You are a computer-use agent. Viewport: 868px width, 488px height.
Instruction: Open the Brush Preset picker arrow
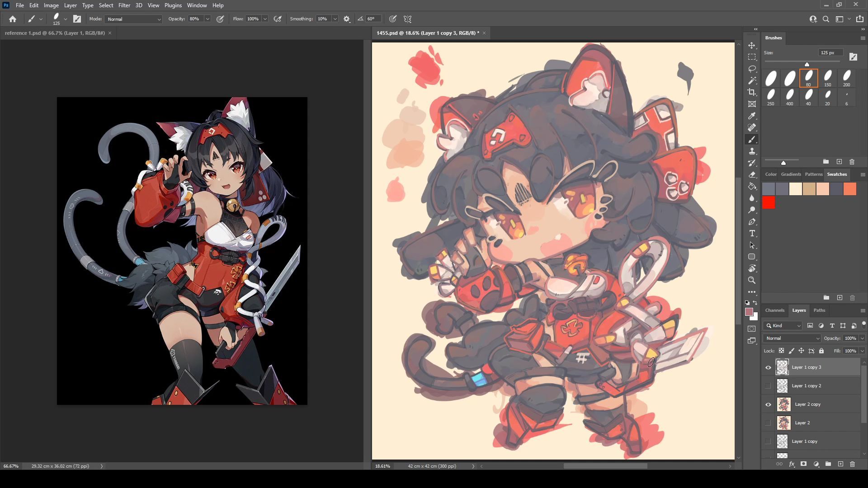point(66,19)
